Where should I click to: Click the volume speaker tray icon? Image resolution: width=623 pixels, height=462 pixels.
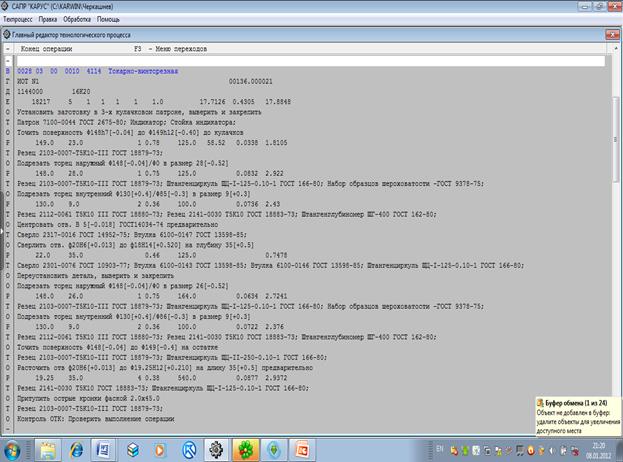[552, 451]
